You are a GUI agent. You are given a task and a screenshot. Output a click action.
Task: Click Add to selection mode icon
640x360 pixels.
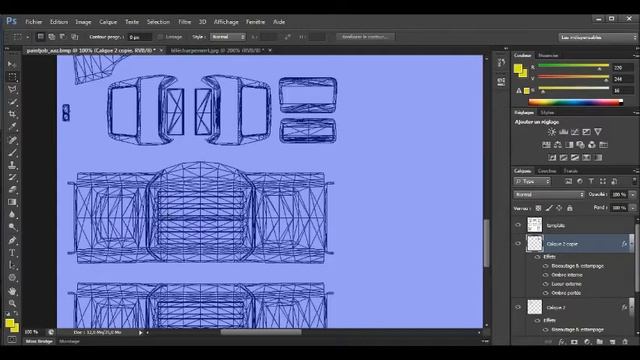tap(52, 37)
